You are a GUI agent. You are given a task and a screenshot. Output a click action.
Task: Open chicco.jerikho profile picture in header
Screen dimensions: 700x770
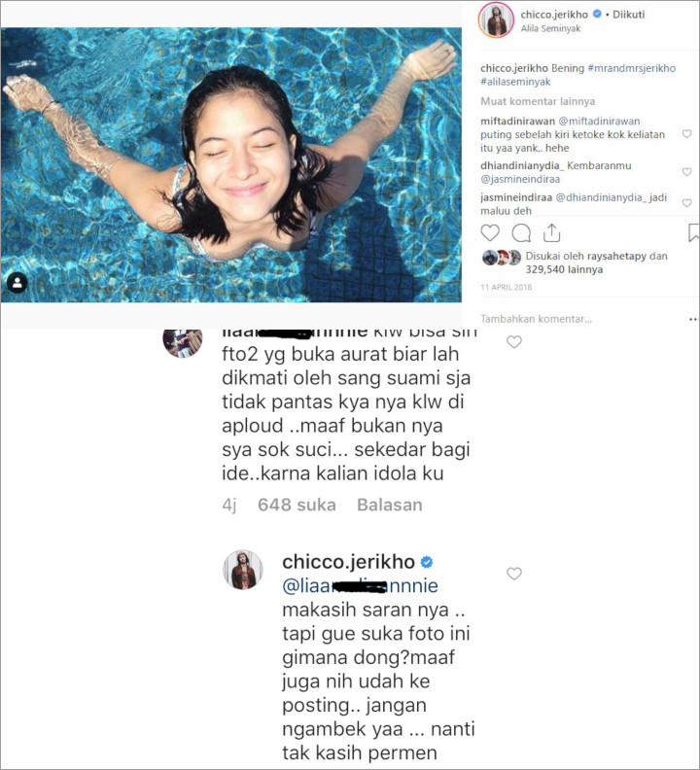497,20
